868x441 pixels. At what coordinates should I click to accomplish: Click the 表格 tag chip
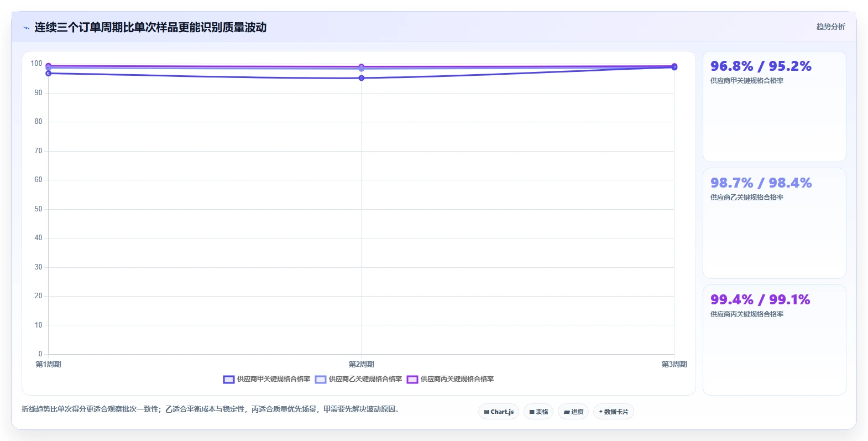pos(538,412)
